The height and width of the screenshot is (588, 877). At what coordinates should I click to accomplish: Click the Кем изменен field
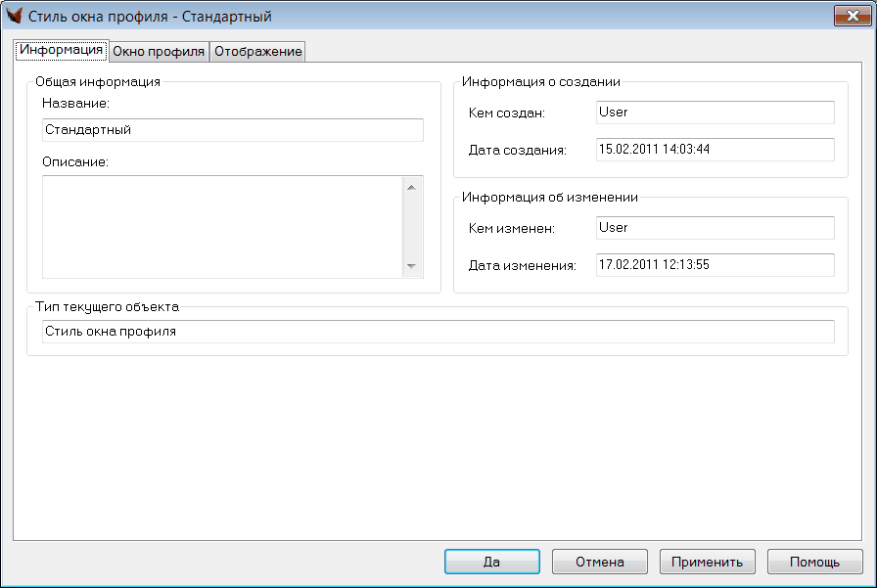(715, 228)
